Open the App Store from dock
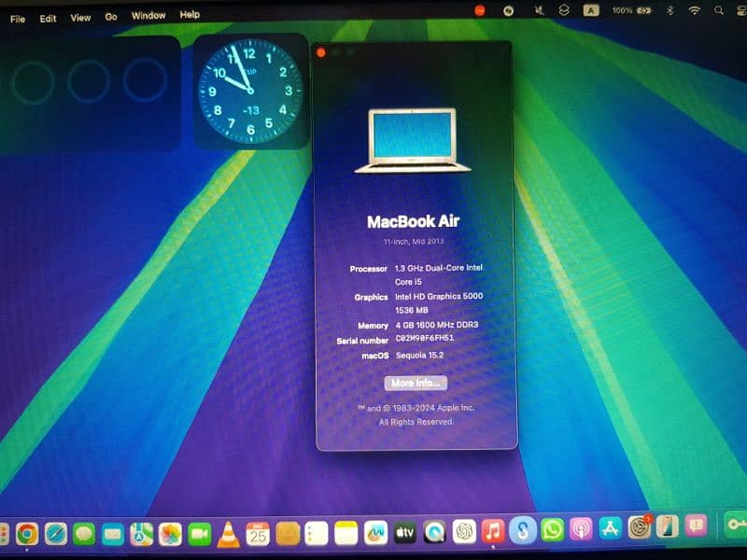 (x=611, y=530)
